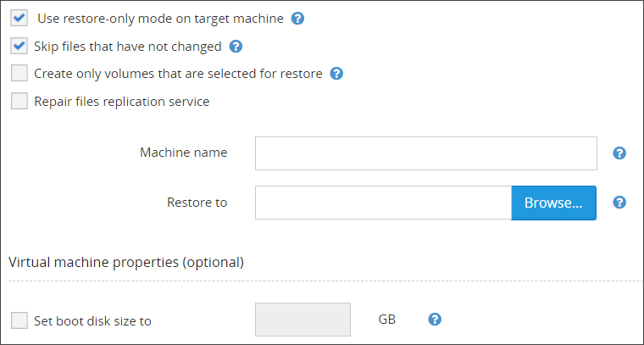
Task: Click the boot disk size GB input box
Action: tap(303, 320)
